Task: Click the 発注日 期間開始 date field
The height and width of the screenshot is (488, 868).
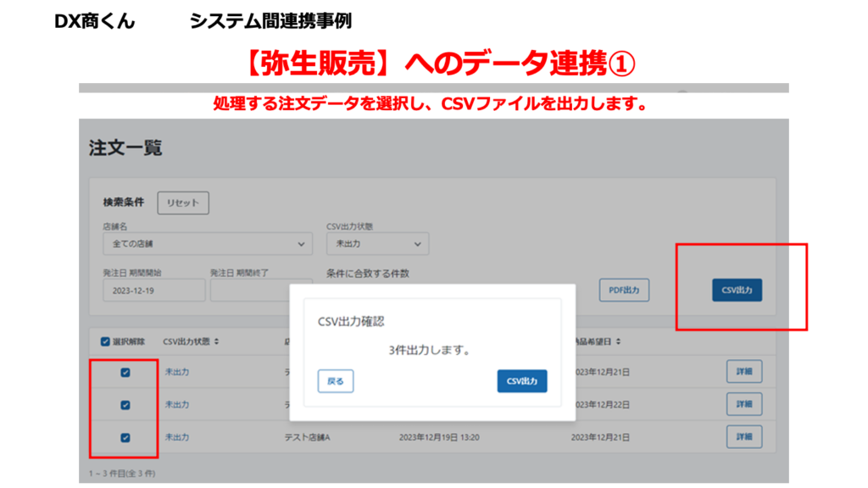Action: tap(153, 291)
